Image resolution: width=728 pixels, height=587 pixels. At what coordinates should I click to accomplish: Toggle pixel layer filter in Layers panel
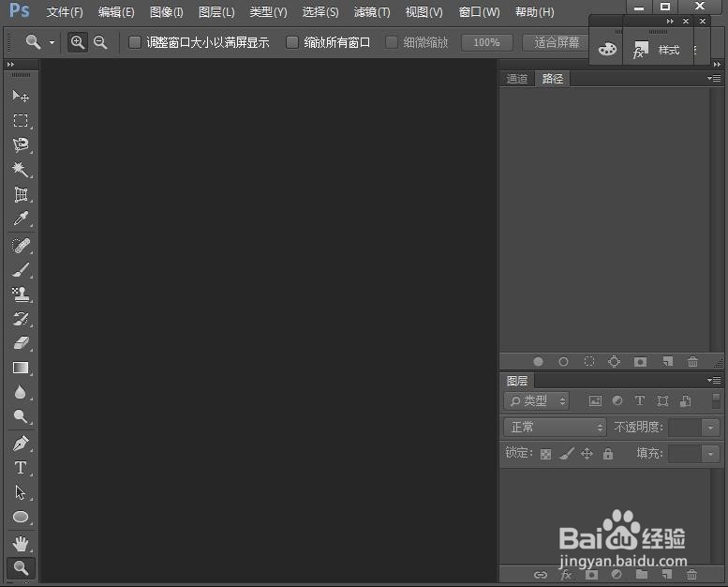[595, 400]
